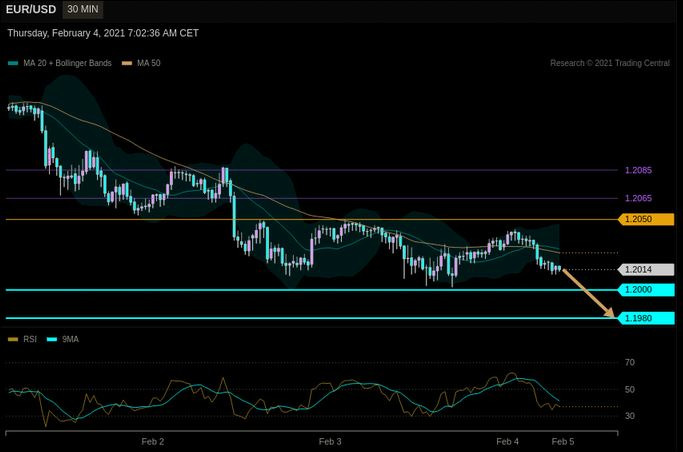683x452 pixels.
Task: Click the 9MA legend color swatch
Action: tap(52, 339)
